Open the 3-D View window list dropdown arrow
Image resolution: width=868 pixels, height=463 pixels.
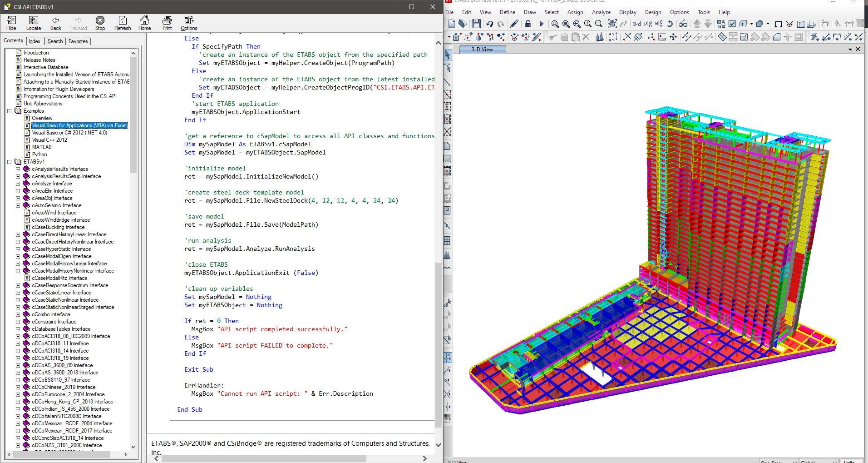(850, 49)
